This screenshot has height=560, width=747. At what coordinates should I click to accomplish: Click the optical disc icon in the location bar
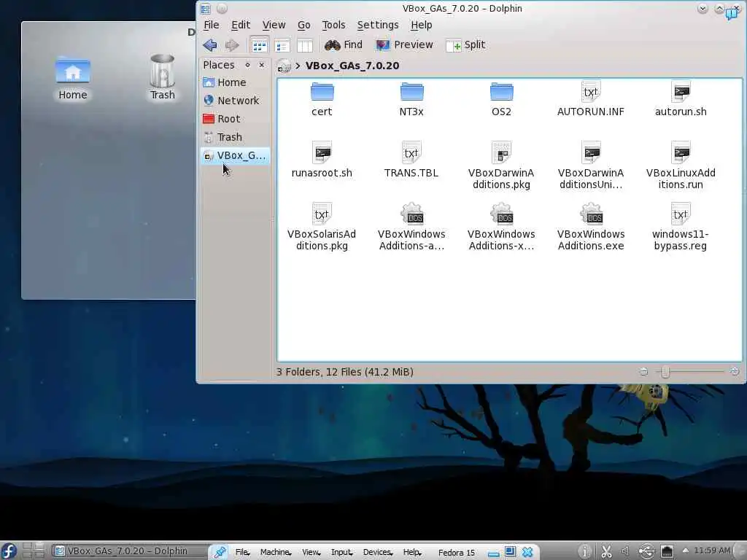pyautogui.click(x=284, y=66)
